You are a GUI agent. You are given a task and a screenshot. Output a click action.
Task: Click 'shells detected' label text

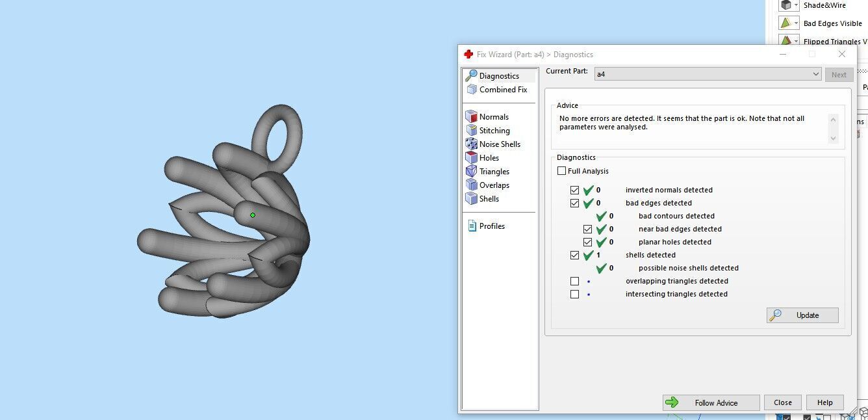[650, 255]
